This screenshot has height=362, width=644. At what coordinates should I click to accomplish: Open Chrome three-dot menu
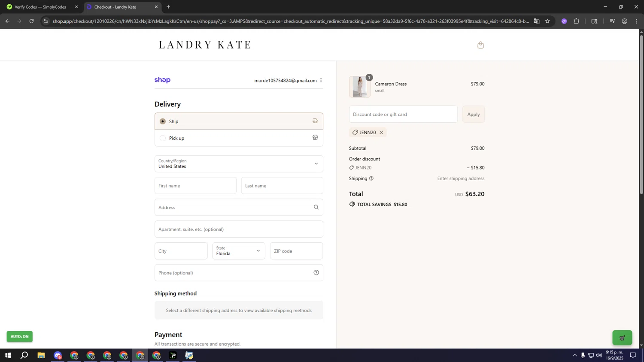tap(637, 21)
